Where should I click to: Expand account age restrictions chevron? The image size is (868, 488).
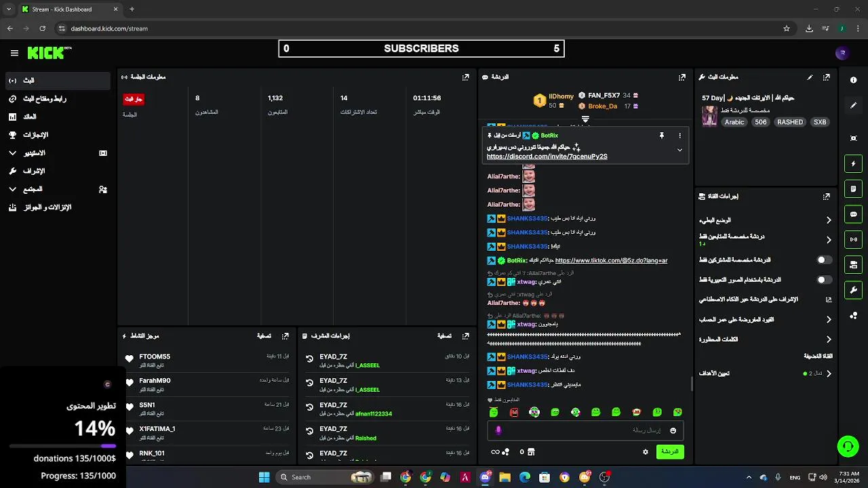(829, 319)
